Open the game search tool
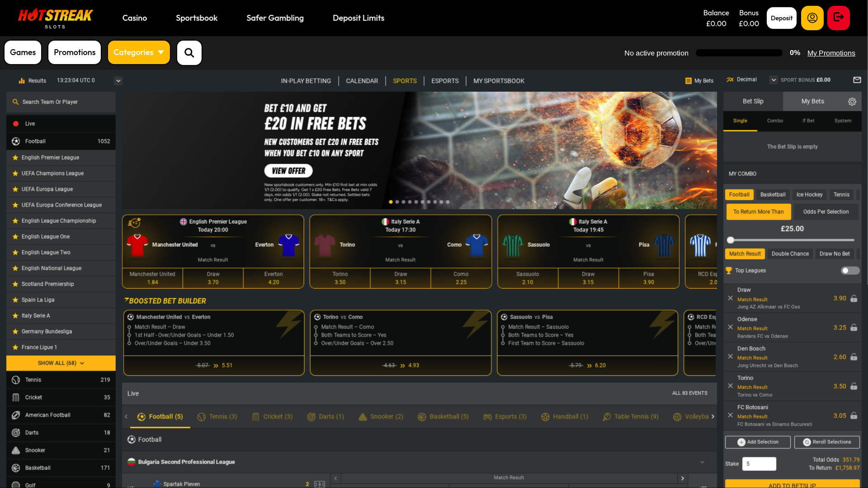The height and width of the screenshot is (488, 868). pos(189,52)
